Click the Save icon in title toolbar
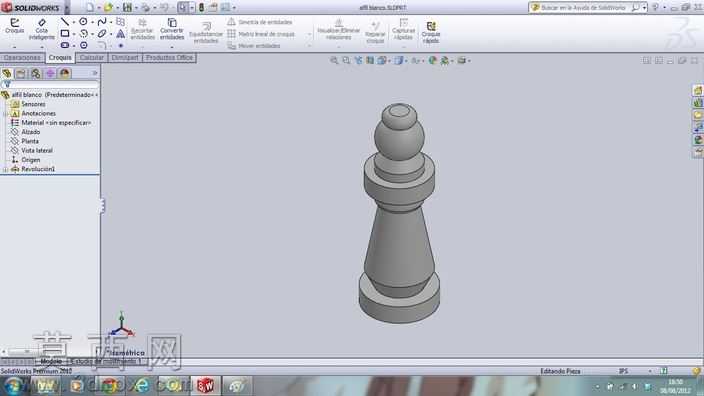This screenshot has width=704, height=396. pyautogui.click(x=128, y=7)
